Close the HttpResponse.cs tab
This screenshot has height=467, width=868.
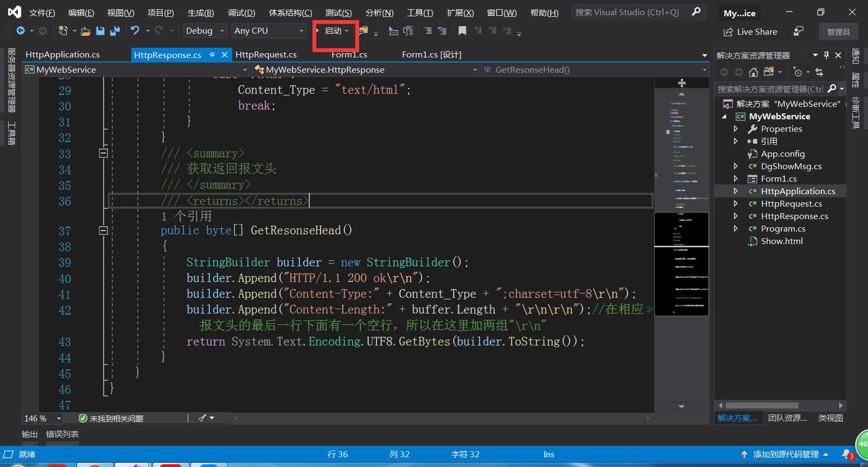tap(224, 55)
